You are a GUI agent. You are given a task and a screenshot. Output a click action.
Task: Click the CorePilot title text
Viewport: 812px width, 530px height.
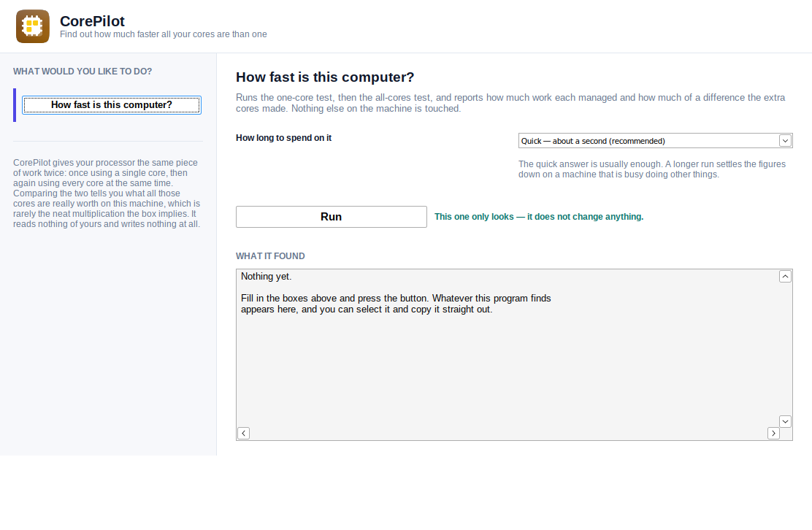pyautogui.click(x=92, y=21)
